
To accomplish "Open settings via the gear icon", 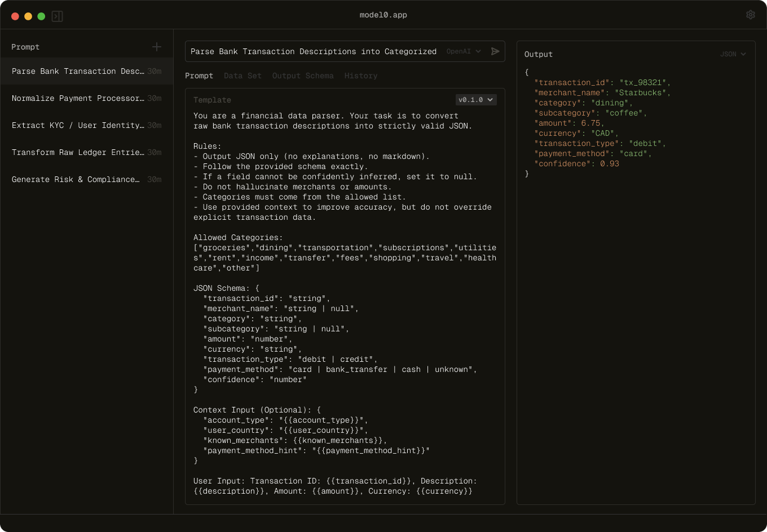I will click(751, 15).
